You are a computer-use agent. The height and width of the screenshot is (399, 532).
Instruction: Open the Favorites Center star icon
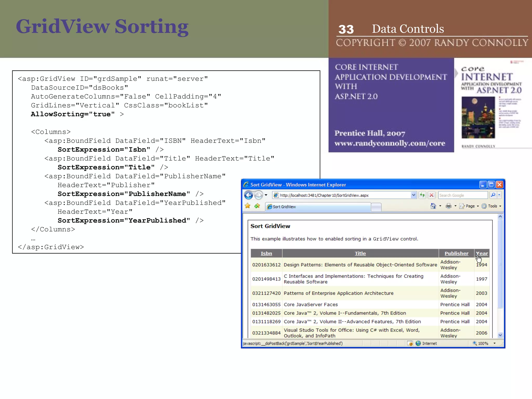coord(248,206)
